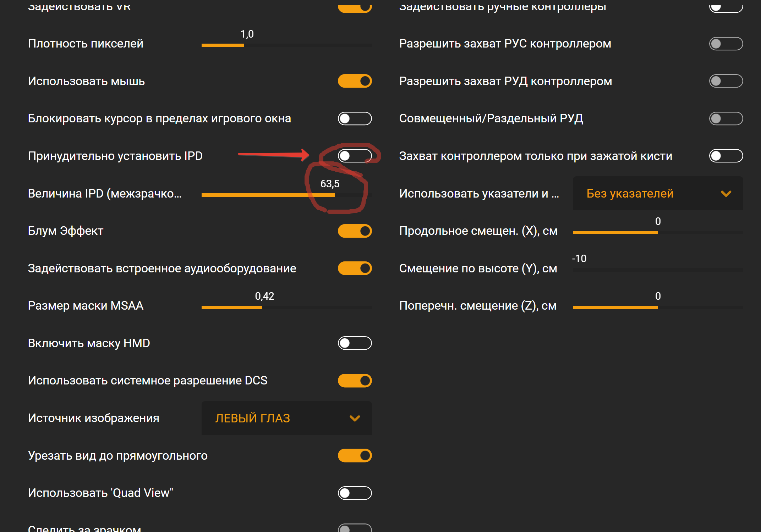The height and width of the screenshot is (532, 761).
Task: Click the 'Плотность пикселей' slider track
Action: point(286,45)
